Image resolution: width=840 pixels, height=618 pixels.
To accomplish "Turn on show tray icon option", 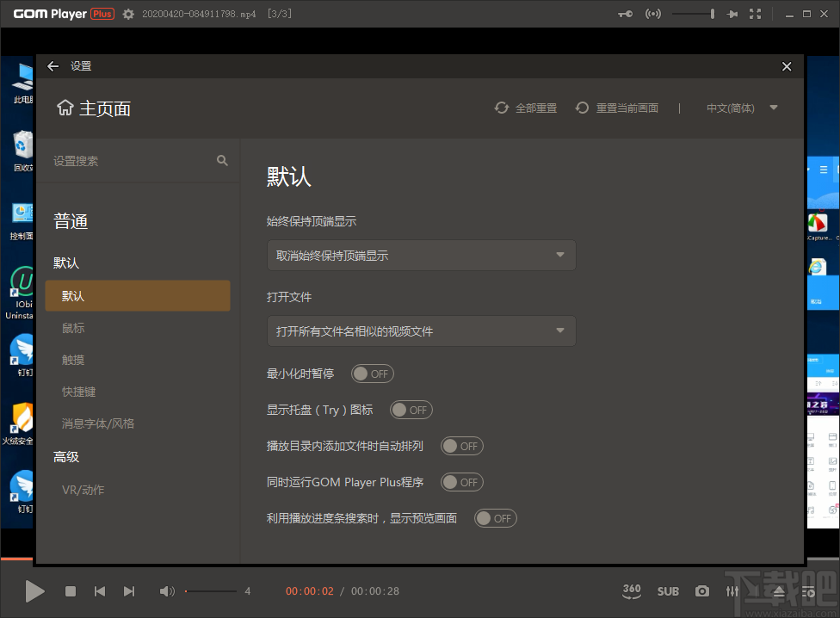I will 411,410.
